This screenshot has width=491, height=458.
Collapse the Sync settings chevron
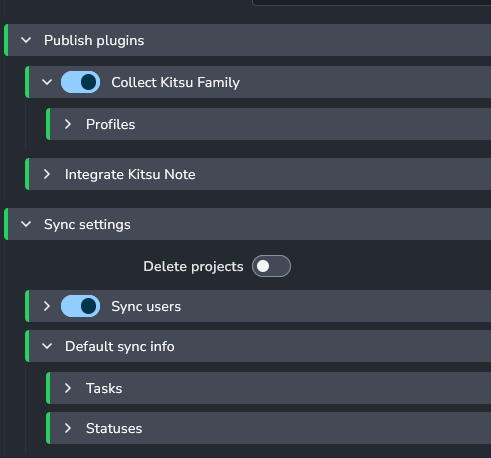(26, 224)
